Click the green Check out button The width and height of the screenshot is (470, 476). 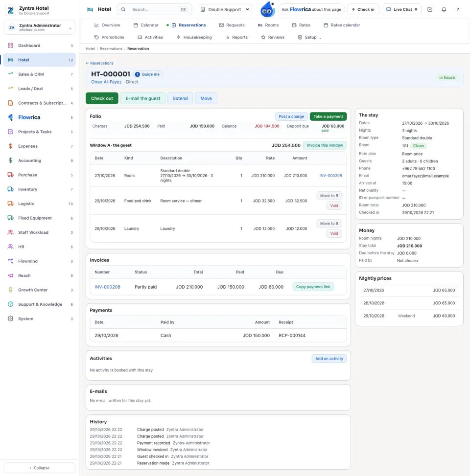[x=102, y=98]
